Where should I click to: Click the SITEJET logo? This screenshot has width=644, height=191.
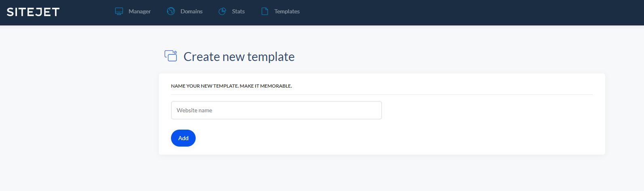coord(33,12)
